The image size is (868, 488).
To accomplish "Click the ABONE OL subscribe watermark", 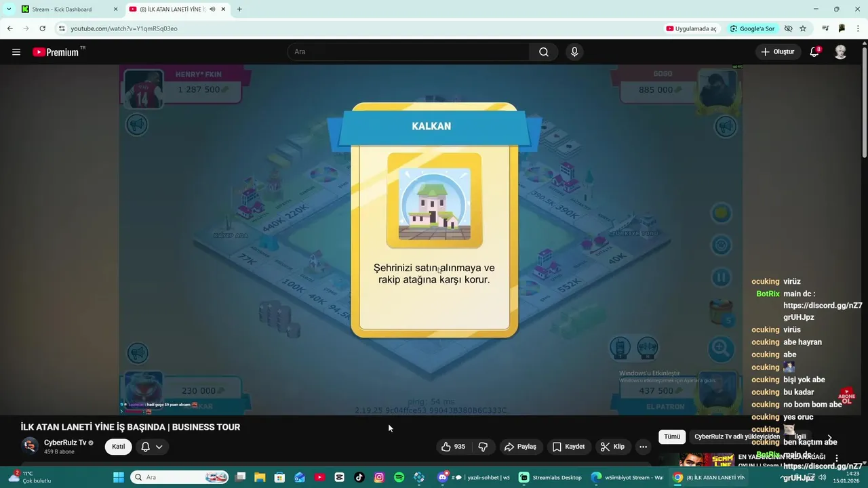I will click(846, 396).
